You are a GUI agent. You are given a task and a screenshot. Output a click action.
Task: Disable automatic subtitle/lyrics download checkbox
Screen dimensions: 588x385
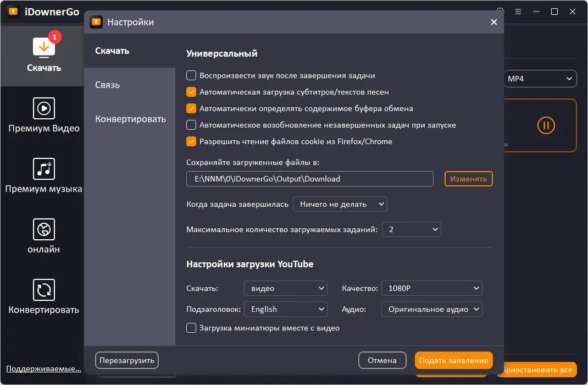(191, 92)
